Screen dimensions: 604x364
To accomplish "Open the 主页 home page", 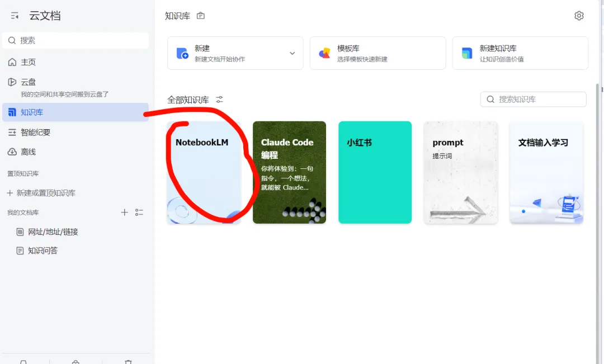I will [75, 62].
